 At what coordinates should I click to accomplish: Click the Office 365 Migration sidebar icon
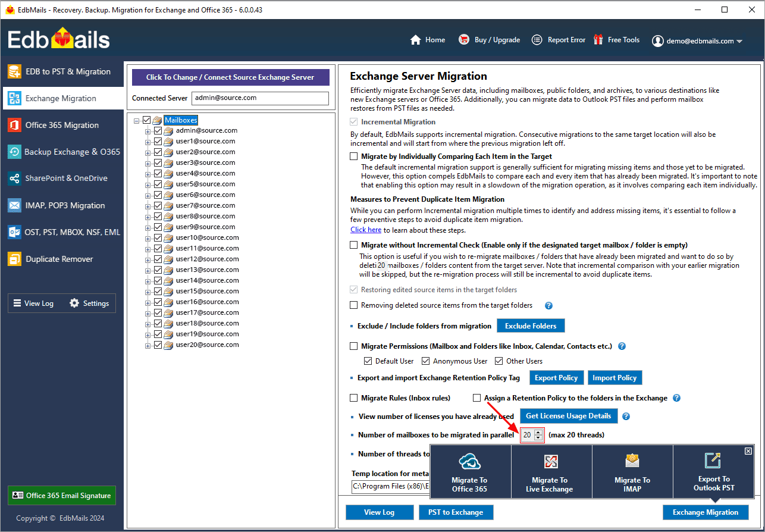point(14,126)
